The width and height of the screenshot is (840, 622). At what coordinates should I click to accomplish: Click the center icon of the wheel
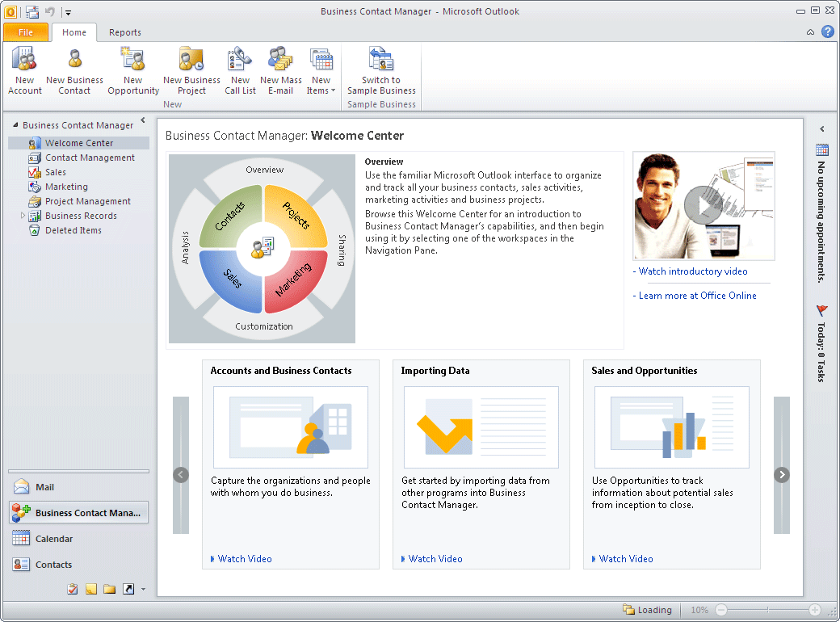pyautogui.click(x=262, y=247)
